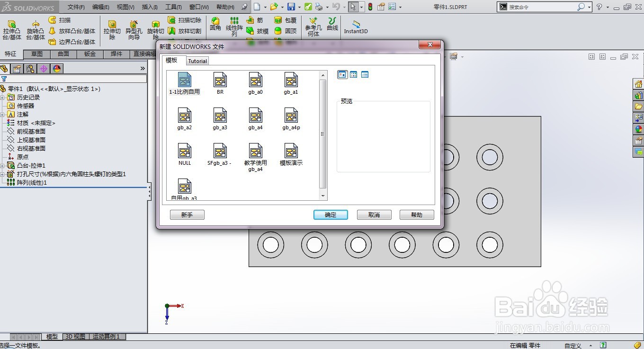
Task: Open the Help question mark dropdown
Action: (x=608, y=7)
